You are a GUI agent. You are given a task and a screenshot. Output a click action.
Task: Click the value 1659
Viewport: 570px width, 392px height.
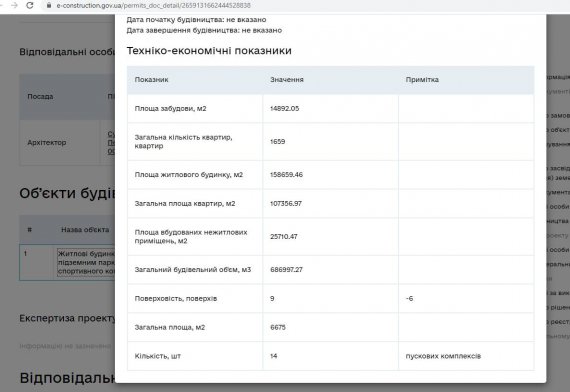pos(277,141)
